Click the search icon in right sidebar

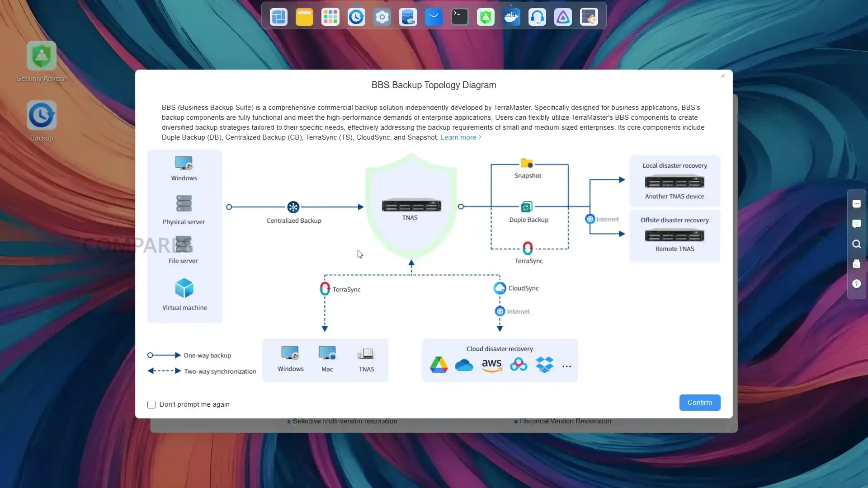click(x=856, y=244)
